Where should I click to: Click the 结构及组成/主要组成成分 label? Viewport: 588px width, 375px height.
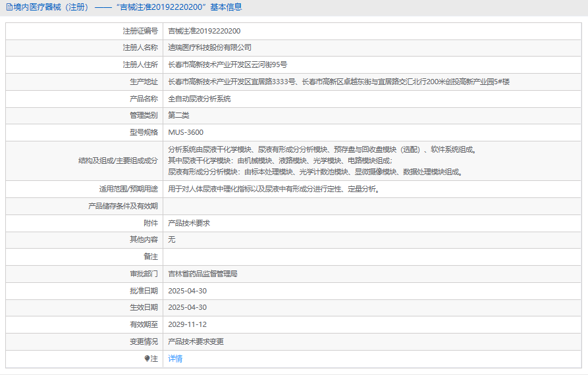(118, 161)
